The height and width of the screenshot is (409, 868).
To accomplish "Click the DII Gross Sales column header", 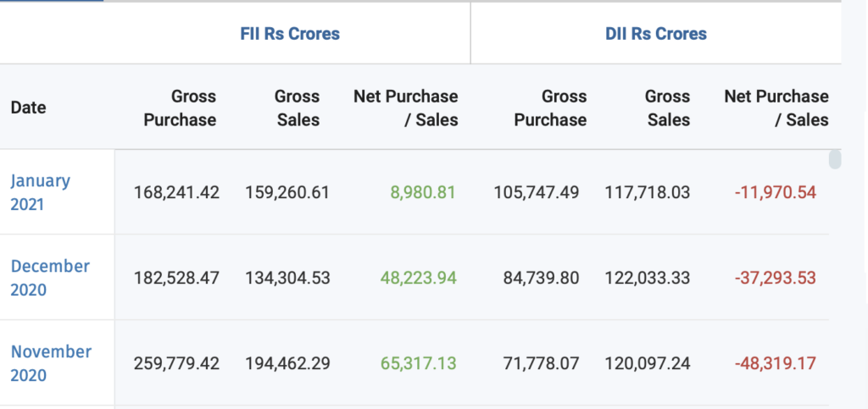I will (x=667, y=108).
